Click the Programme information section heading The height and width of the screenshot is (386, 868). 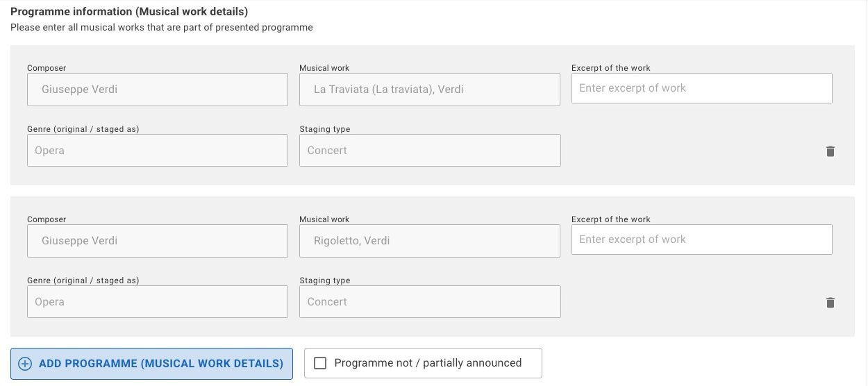pyautogui.click(x=129, y=12)
